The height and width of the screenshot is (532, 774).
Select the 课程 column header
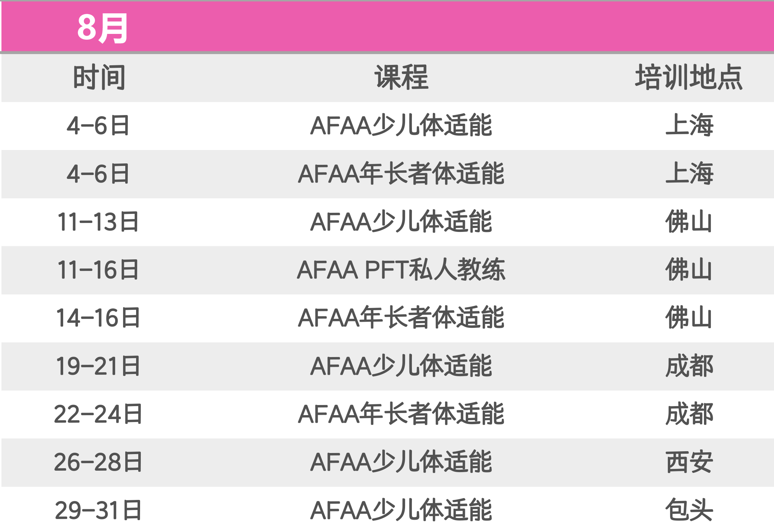pos(401,77)
